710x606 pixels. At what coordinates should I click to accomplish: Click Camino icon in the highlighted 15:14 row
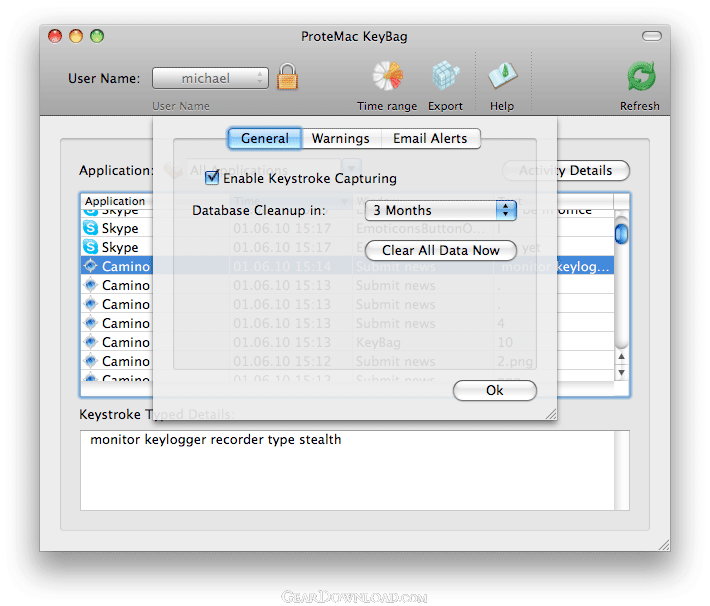pos(91,266)
